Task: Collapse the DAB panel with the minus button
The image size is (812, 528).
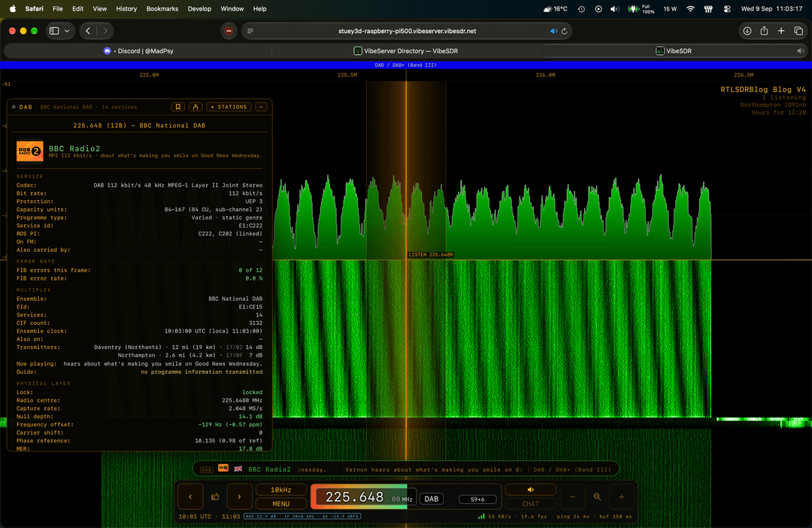Action: click(261, 107)
